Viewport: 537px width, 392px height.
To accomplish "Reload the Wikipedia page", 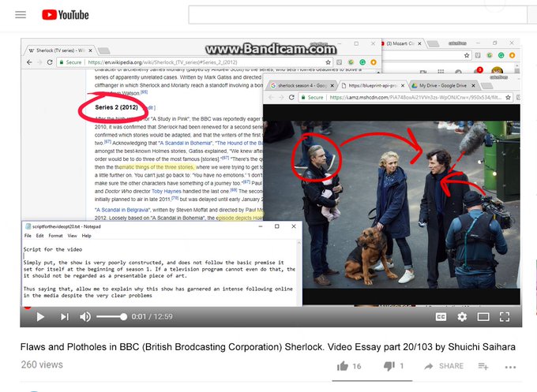I will [x=50, y=62].
